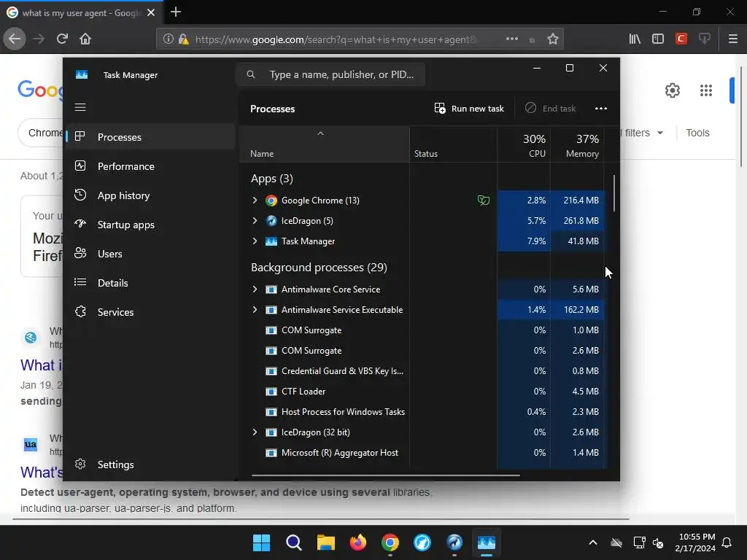Open Firefox from the taskbar

(357, 542)
